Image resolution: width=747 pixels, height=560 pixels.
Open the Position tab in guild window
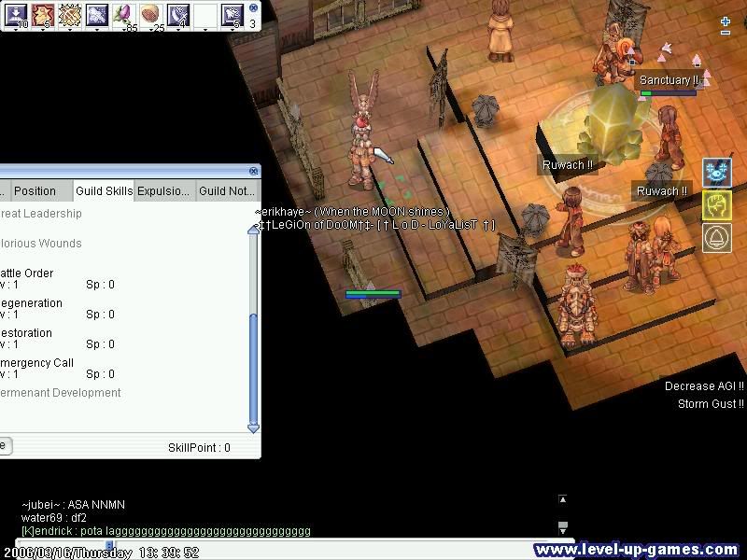35,191
